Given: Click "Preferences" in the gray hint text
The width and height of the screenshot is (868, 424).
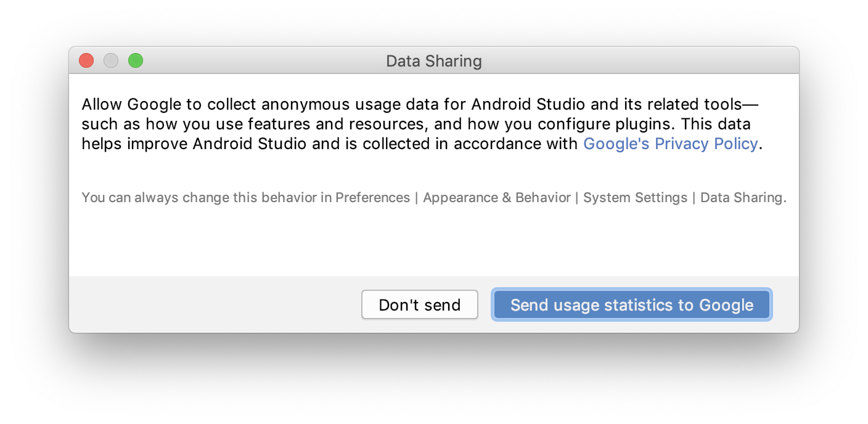Looking at the screenshot, I should coord(372,198).
